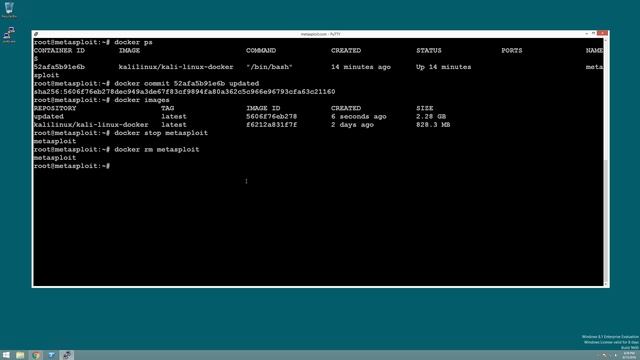This screenshot has width=640, height=360.
Task: Minimize the PuTTY window
Action: [587, 33]
